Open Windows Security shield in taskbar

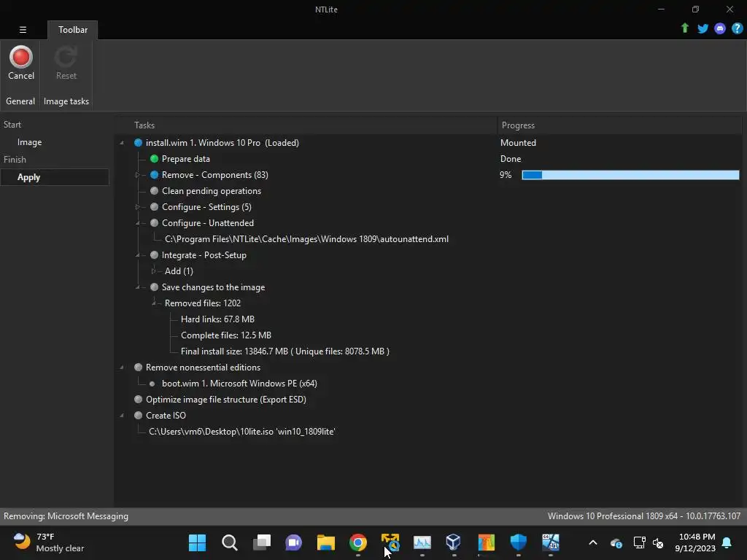(519, 542)
